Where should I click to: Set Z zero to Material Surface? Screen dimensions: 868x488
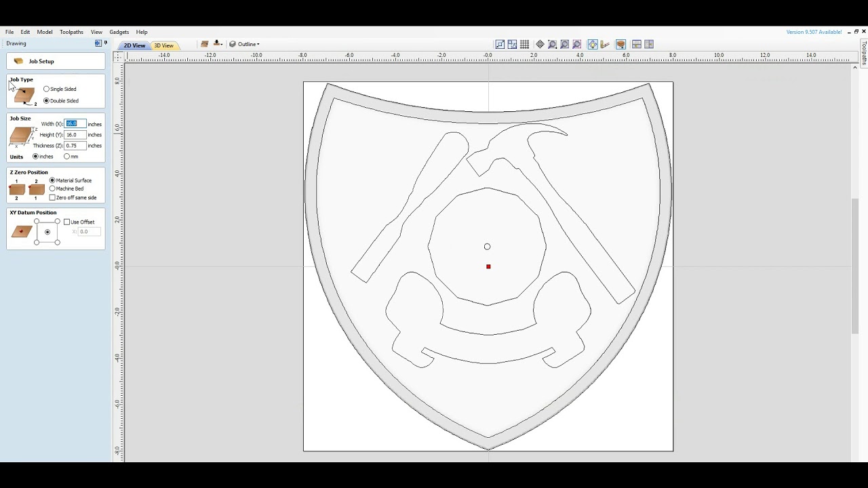52,180
